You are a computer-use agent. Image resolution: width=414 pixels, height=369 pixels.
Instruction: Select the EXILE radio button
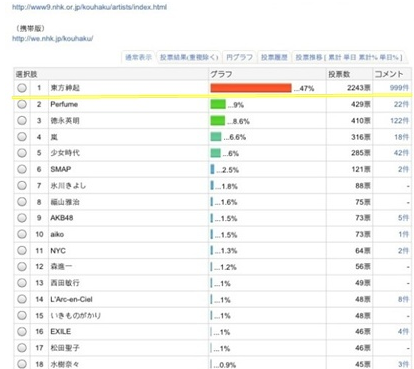22,332
